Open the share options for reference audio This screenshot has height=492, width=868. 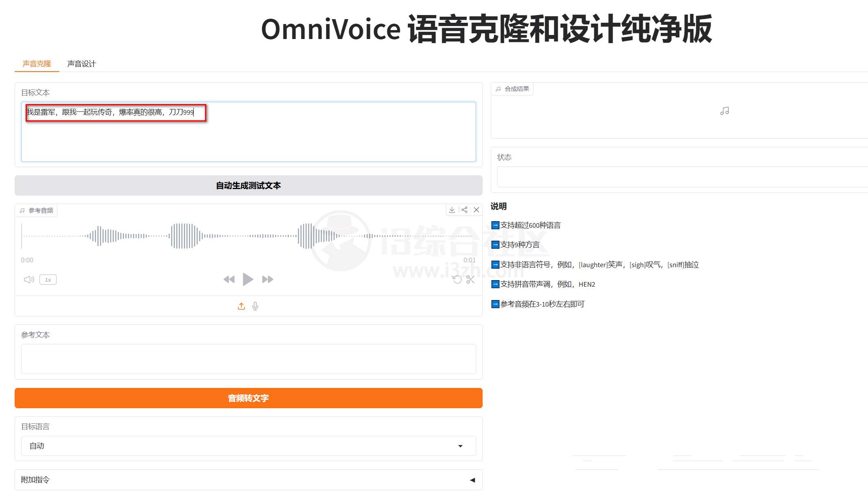click(464, 210)
